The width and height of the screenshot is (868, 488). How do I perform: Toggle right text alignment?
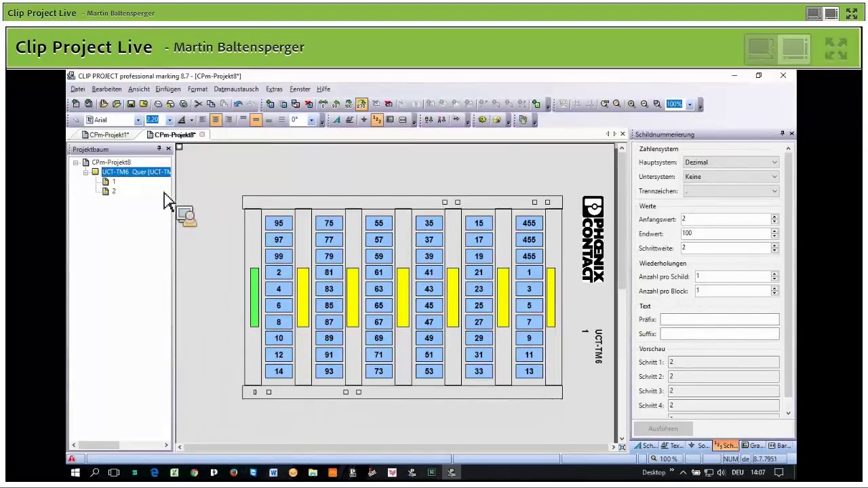pos(229,120)
